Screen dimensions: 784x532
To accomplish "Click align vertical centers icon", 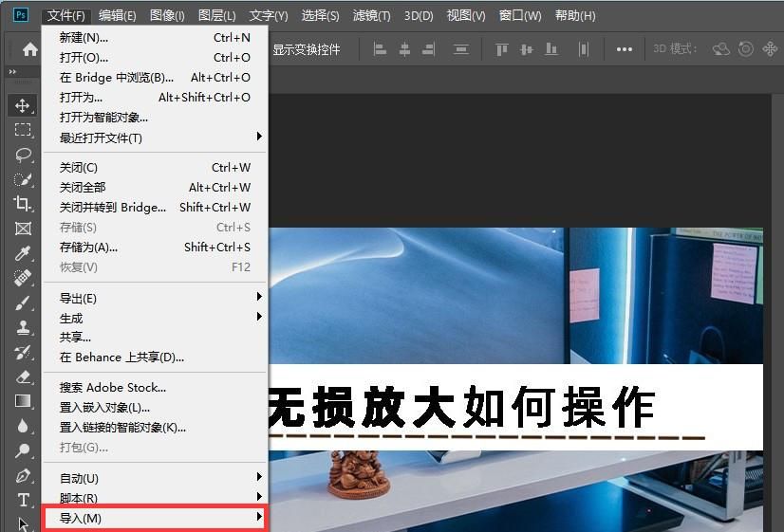I will [527, 49].
